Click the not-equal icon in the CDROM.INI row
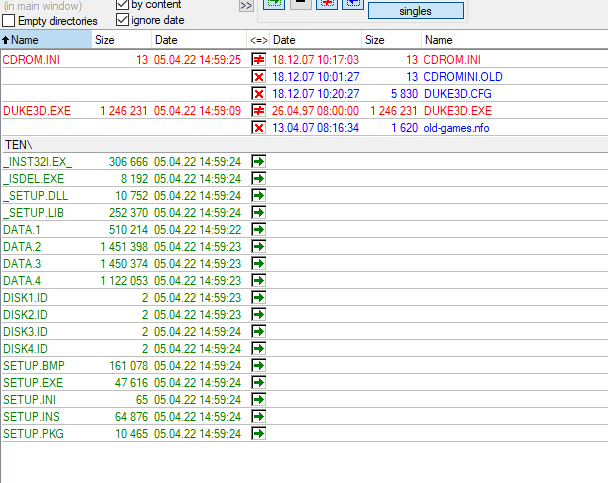Image resolution: width=608 pixels, height=483 pixels. pos(258,60)
